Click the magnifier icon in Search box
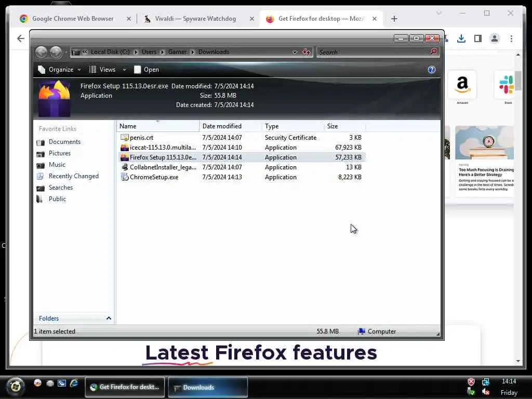The image size is (532, 399). coord(433,52)
